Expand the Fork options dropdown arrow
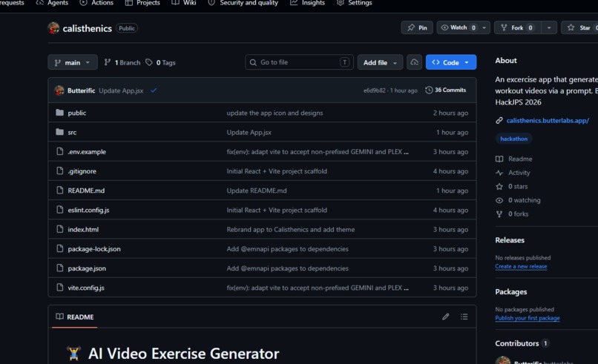This screenshot has width=598, height=364. click(549, 27)
